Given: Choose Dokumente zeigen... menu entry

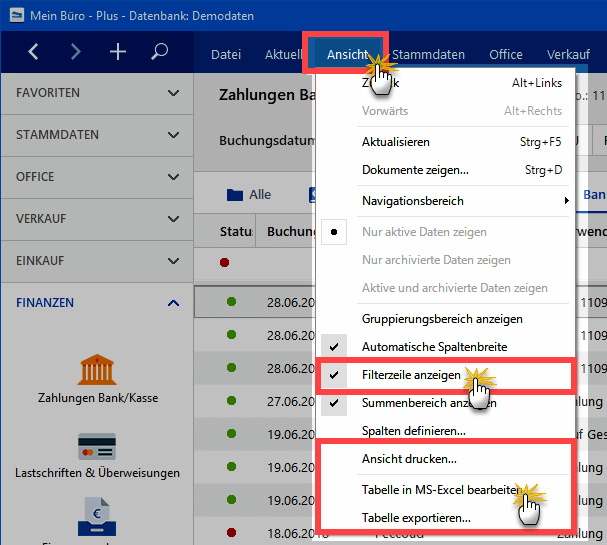Looking at the screenshot, I should 444,170.
